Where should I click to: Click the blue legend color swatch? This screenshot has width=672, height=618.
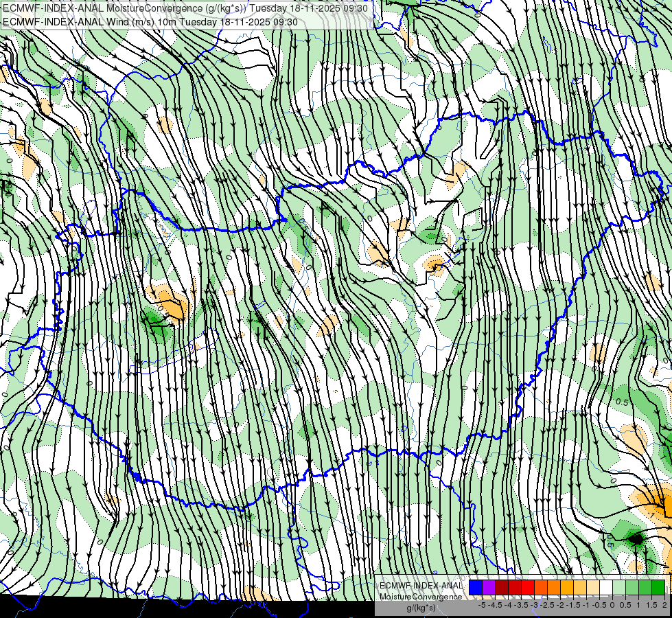tap(476, 587)
